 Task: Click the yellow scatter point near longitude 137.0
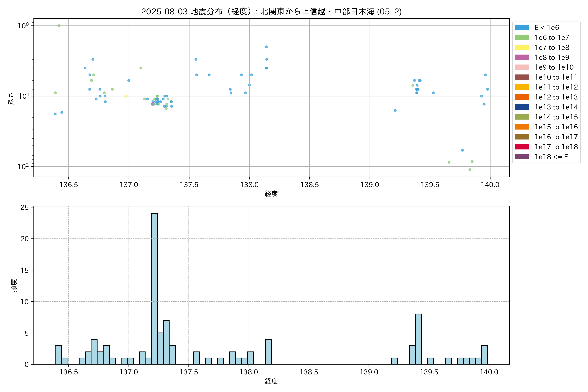pos(126,96)
